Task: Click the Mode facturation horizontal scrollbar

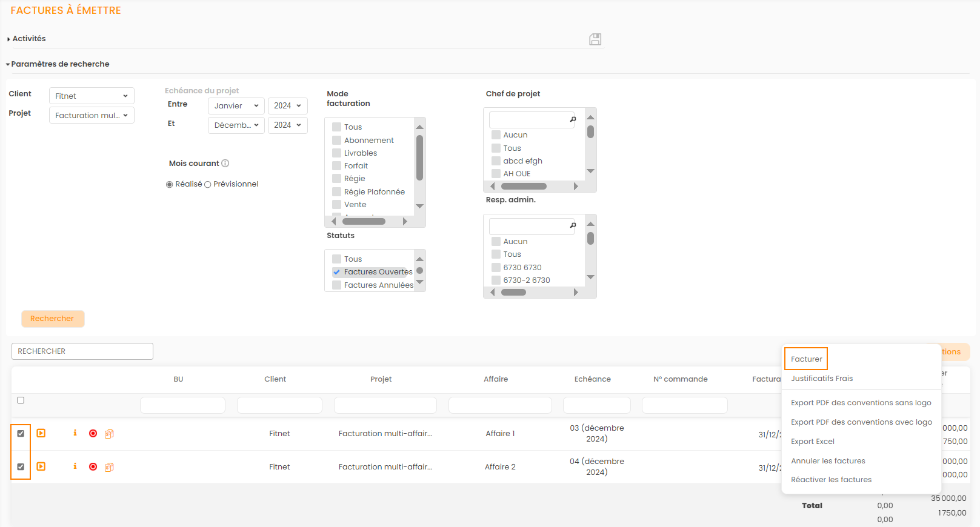Action: (364, 222)
